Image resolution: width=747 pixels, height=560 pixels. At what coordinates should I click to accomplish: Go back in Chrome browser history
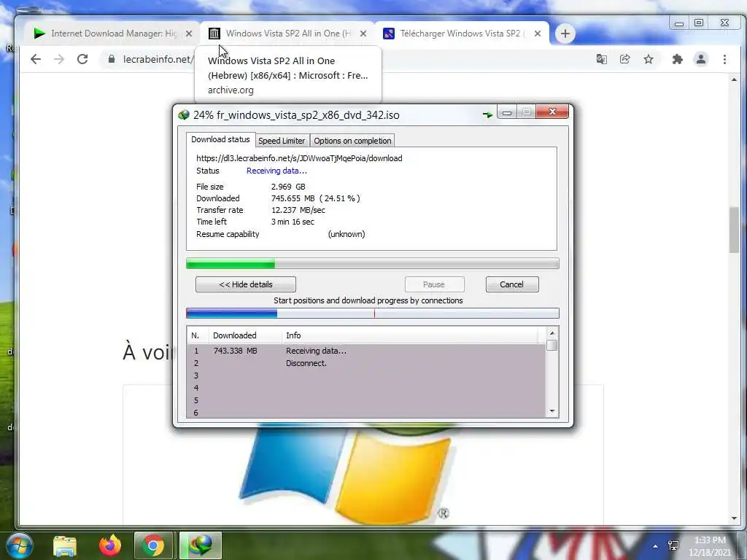(36, 59)
